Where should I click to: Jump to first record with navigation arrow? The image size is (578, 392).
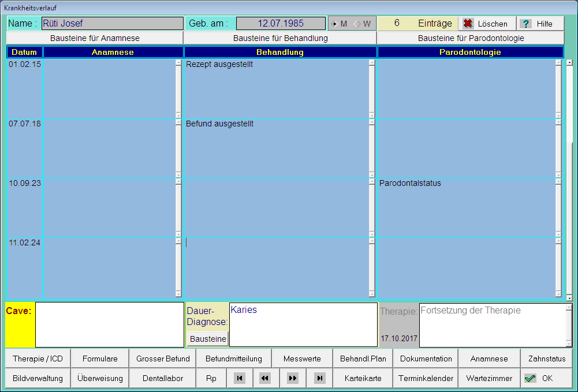coord(240,378)
